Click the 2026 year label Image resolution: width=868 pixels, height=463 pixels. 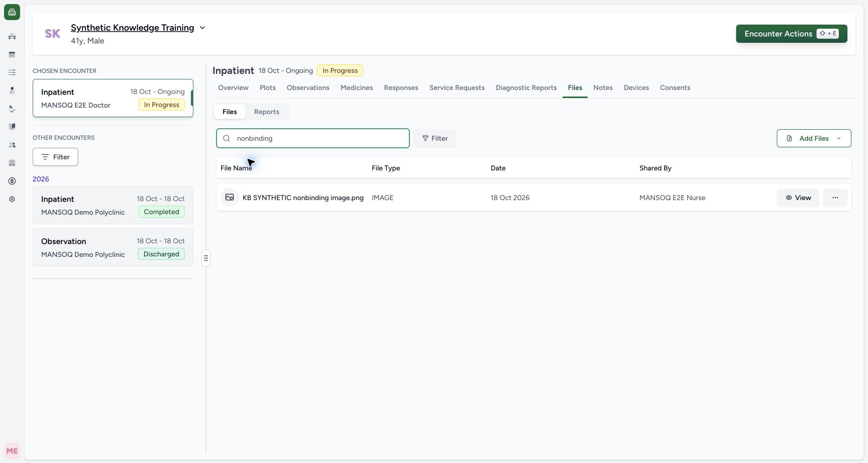pyautogui.click(x=41, y=179)
